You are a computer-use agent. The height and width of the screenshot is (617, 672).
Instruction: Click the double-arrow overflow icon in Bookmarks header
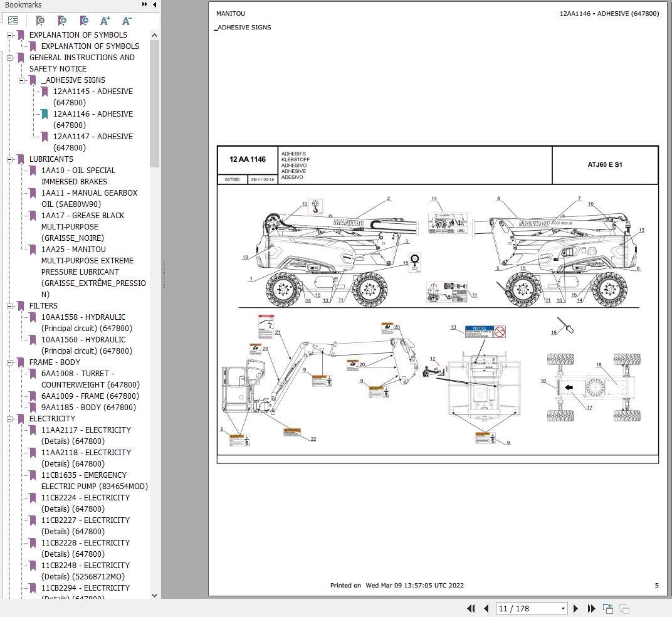(x=145, y=4)
